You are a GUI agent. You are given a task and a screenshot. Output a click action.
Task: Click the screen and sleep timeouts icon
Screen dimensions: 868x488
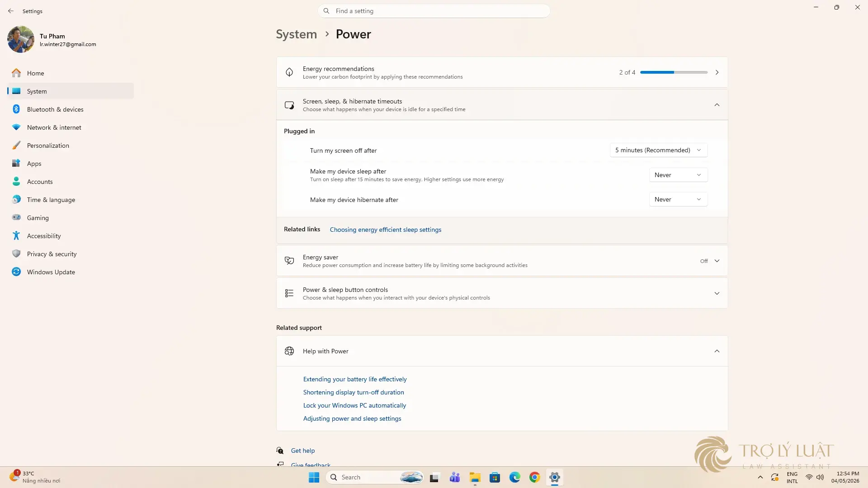[289, 105]
